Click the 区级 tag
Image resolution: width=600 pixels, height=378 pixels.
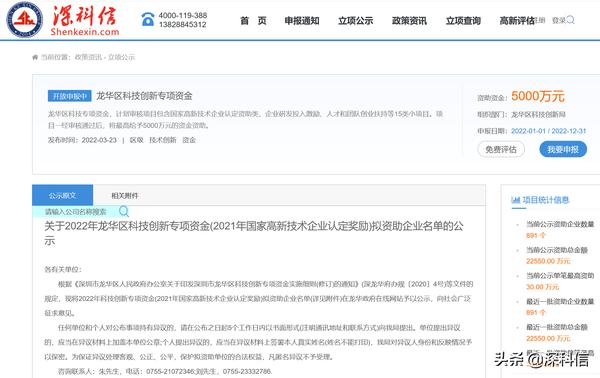click(x=137, y=140)
